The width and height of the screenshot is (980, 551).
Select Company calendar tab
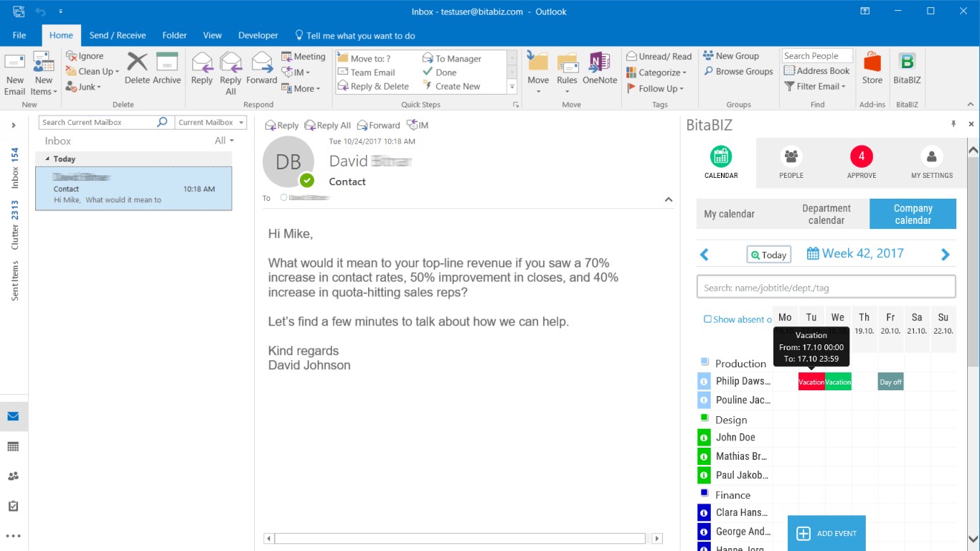tap(913, 214)
